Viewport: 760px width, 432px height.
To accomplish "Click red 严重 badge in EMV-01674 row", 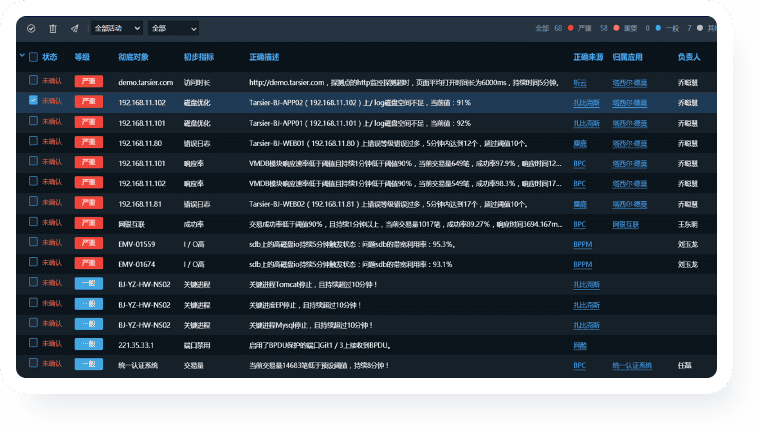I will point(89,263).
